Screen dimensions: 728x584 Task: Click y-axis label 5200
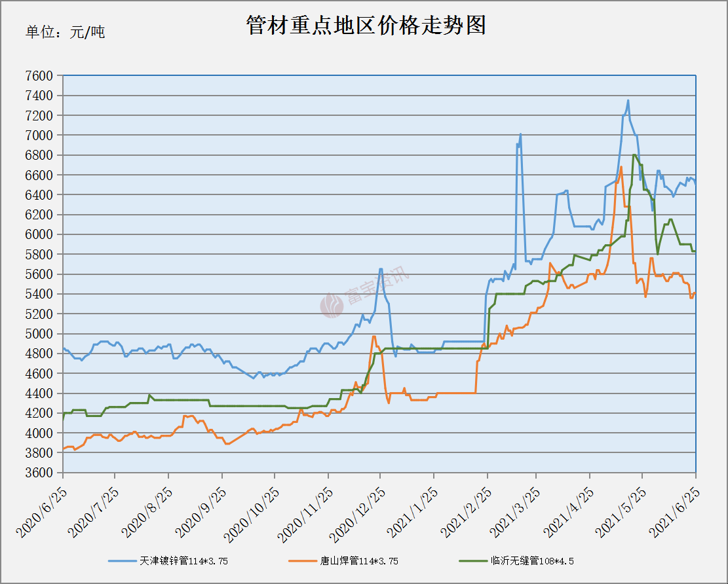pyautogui.click(x=39, y=314)
